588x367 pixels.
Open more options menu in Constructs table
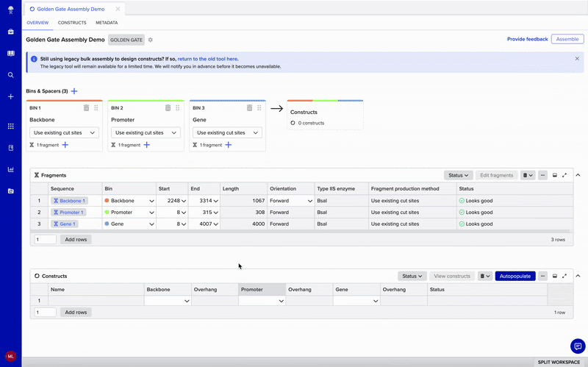click(542, 276)
